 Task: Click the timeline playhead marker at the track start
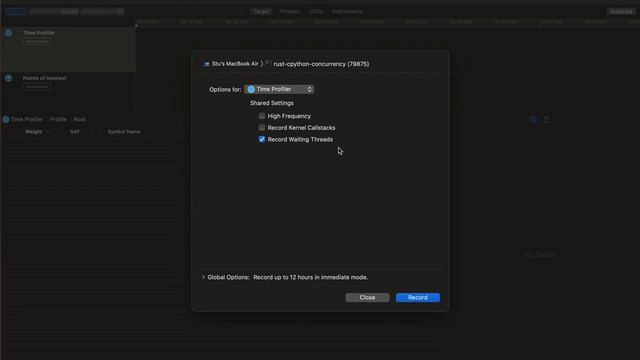136,26
